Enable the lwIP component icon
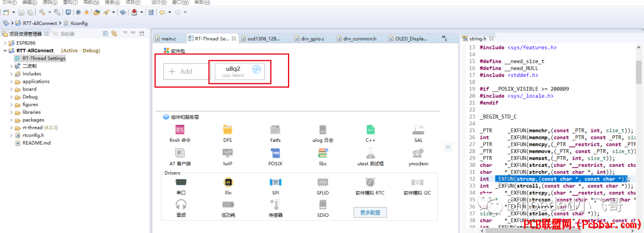 pos(228,153)
